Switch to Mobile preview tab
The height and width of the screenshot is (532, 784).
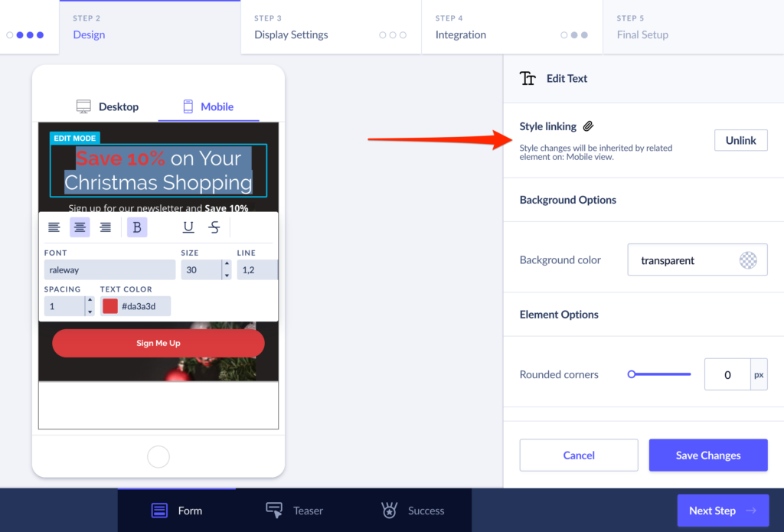[208, 106]
